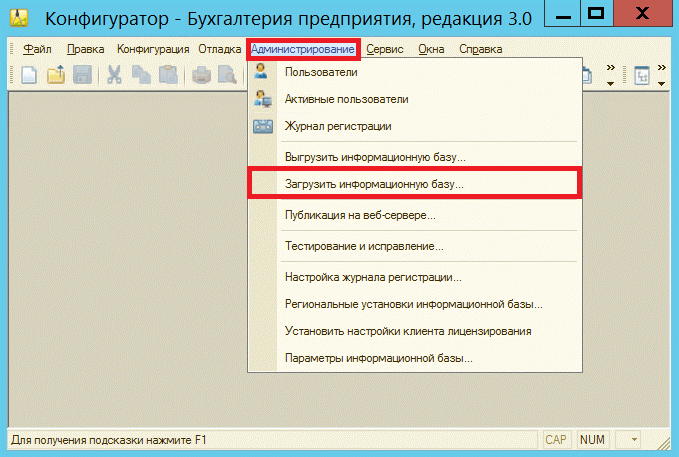Choose Пользователи from the menu
Viewport: 679px width, 457px height.
click(x=415, y=72)
